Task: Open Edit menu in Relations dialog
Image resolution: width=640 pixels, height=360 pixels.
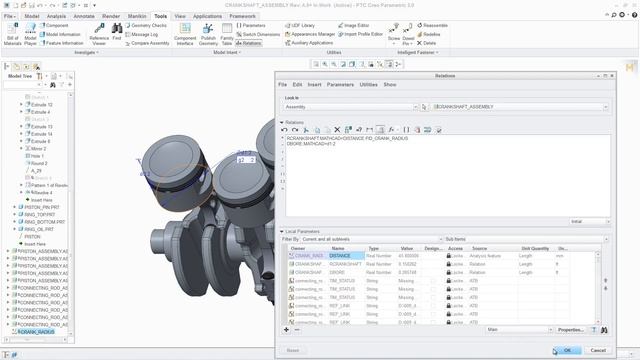Action: [297, 84]
